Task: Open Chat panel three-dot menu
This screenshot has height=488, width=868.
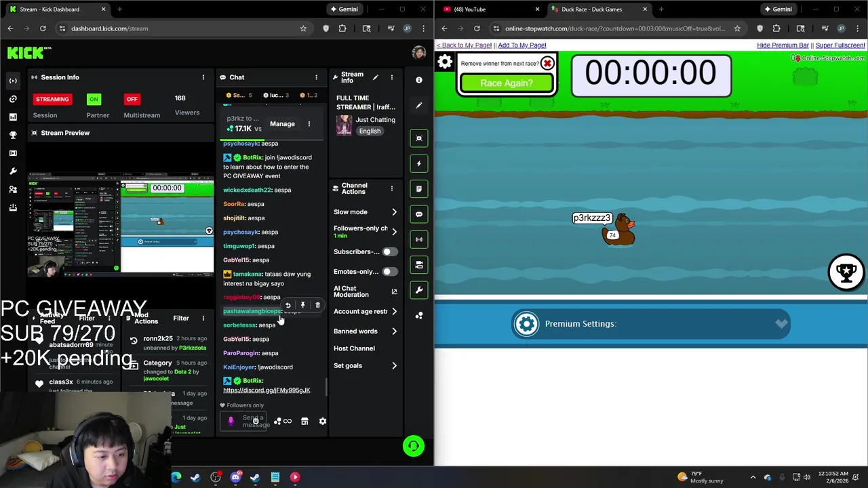Action: coord(316,77)
